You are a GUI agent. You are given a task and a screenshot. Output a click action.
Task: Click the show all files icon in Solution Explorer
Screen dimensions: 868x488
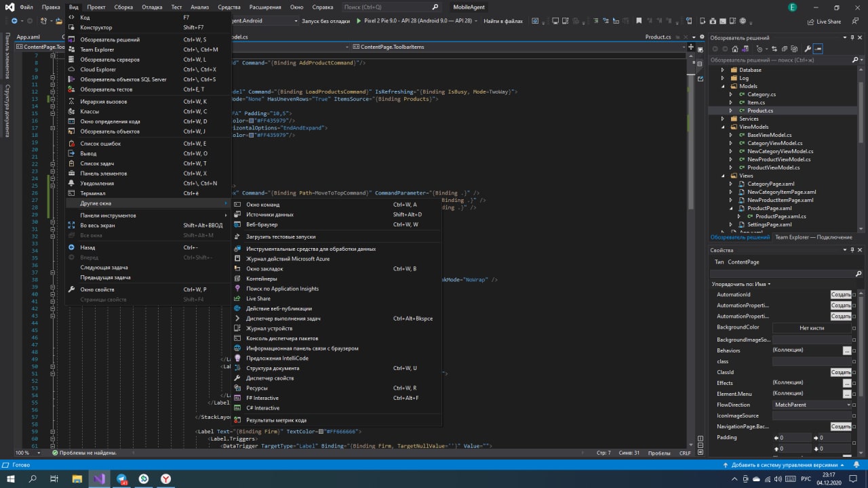[x=794, y=49]
